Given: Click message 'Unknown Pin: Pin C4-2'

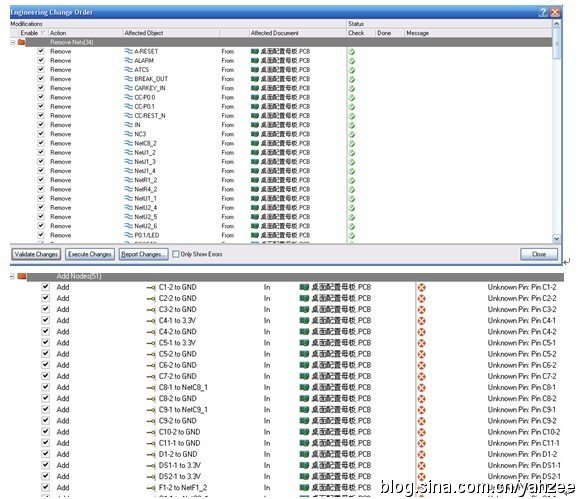Looking at the screenshot, I should click(x=522, y=332).
